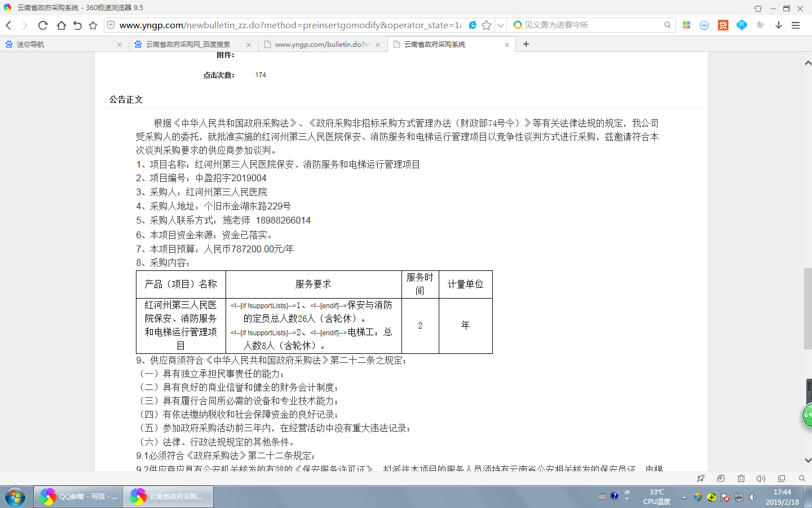Reload the page with the refresh icon
This screenshot has height=508, width=812.
[43, 25]
